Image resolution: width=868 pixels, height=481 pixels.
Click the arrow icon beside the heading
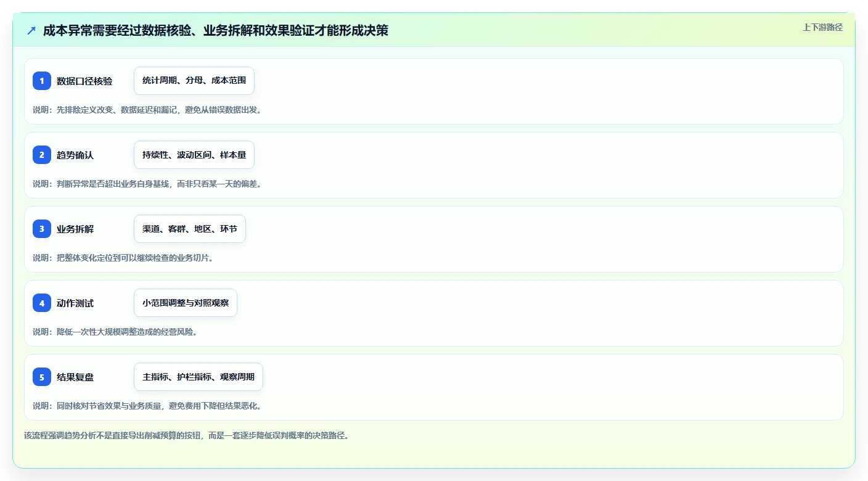point(31,30)
